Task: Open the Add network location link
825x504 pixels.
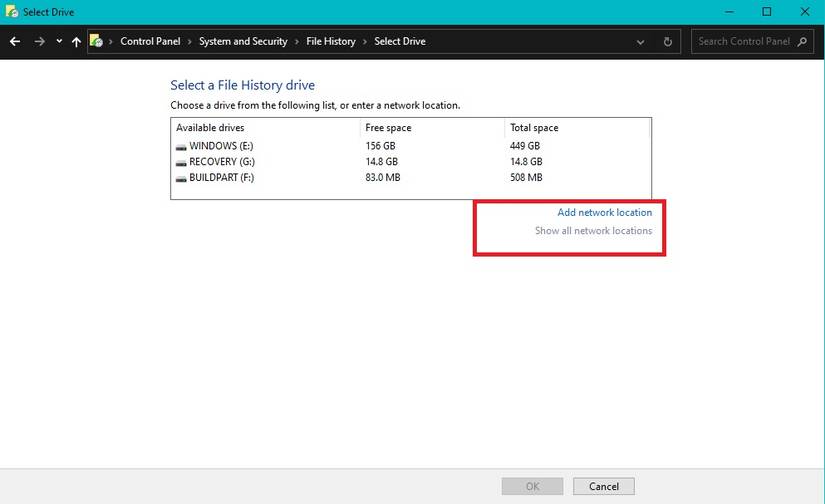Action: pos(605,213)
